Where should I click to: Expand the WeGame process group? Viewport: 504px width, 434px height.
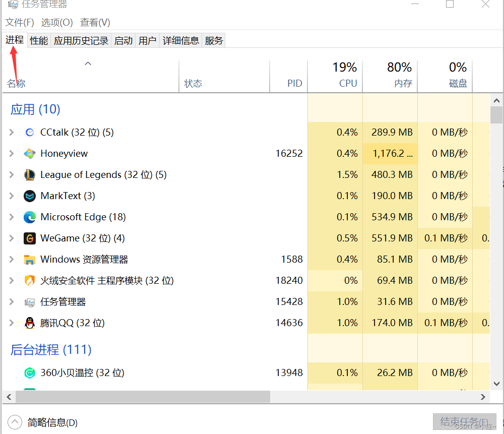[12, 238]
